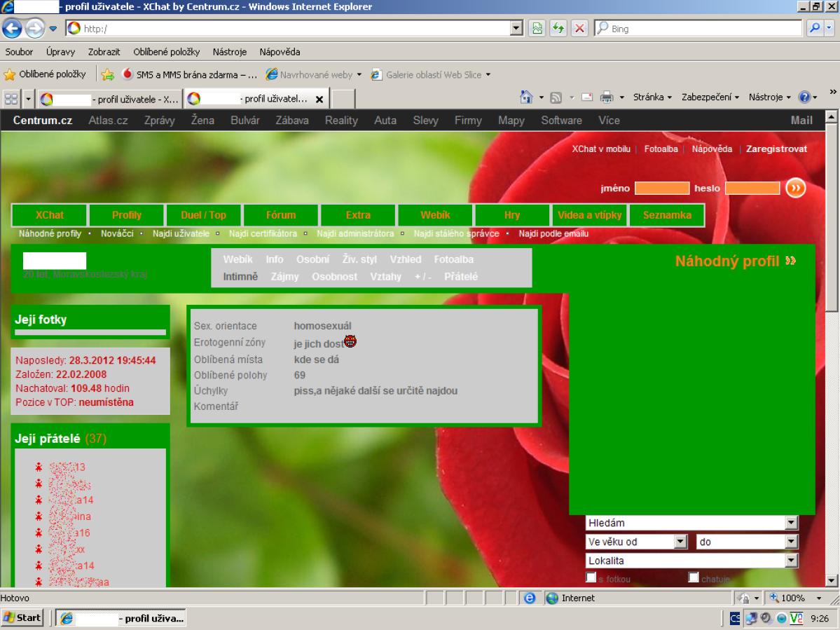840x630 pixels.
Task: Open the Seznamka navigation button
Action: pos(667,215)
